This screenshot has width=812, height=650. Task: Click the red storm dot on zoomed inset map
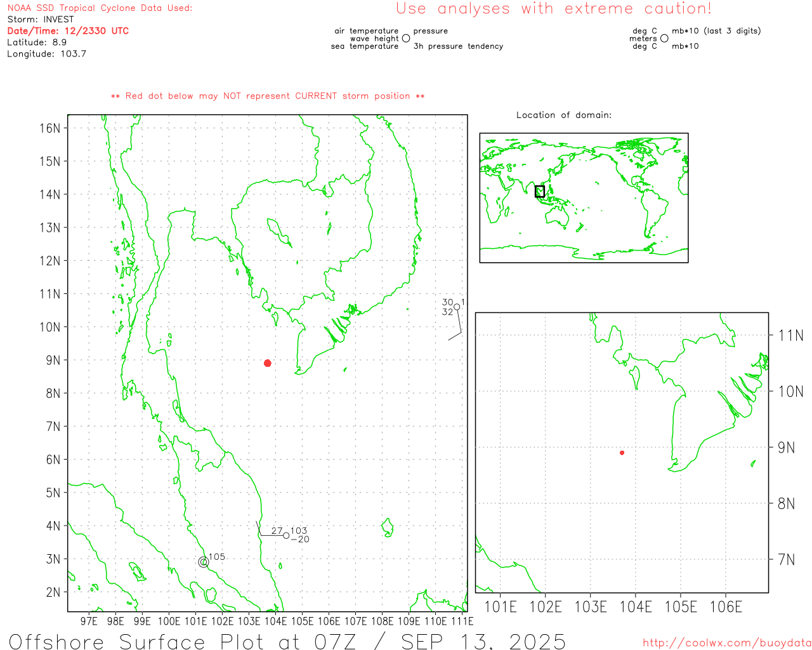622,453
